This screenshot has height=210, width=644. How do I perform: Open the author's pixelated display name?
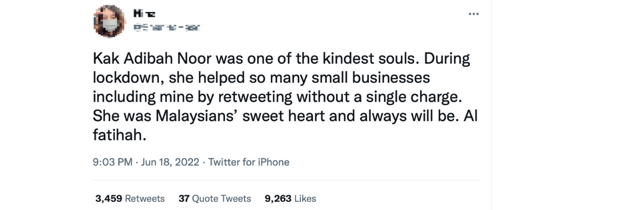click(144, 14)
